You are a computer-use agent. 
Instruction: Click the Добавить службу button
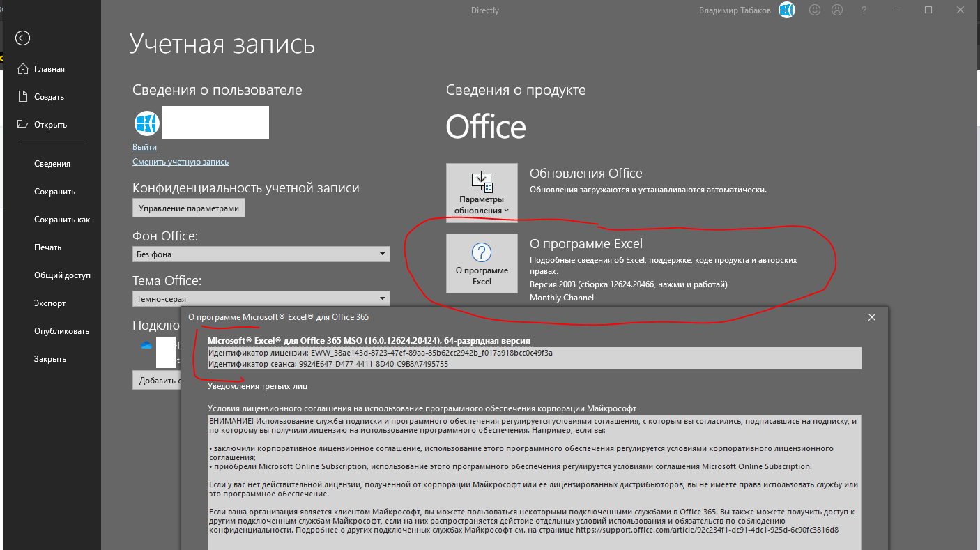tap(156, 380)
